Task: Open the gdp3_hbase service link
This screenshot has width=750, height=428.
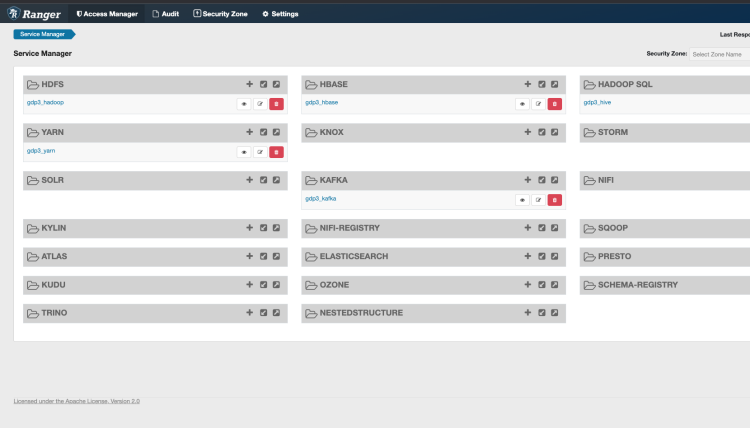Action: coord(321,102)
